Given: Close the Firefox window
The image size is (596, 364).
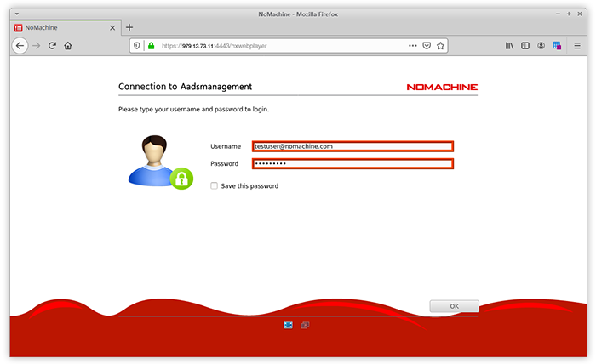Looking at the screenshot, I should tap(580, 14).
